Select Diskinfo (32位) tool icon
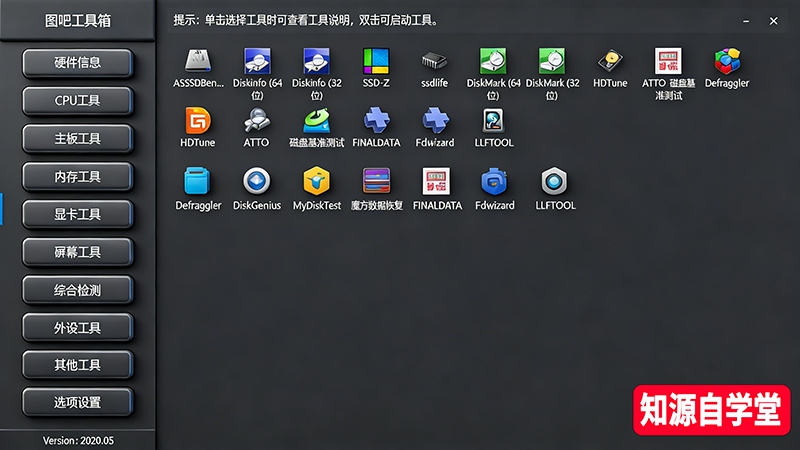The image size is (800, 450). click(316, 61)
